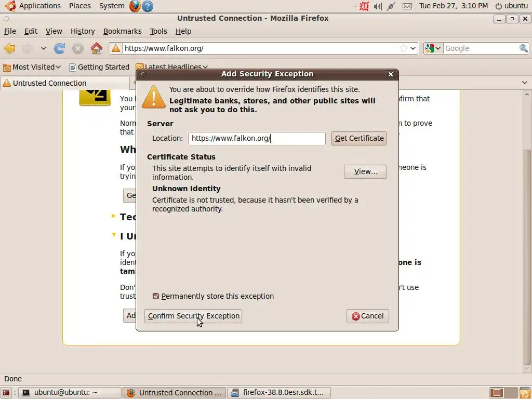532x399 pixels.
Task: Click the scrollbar up arrow
Action: coord(527,95)
